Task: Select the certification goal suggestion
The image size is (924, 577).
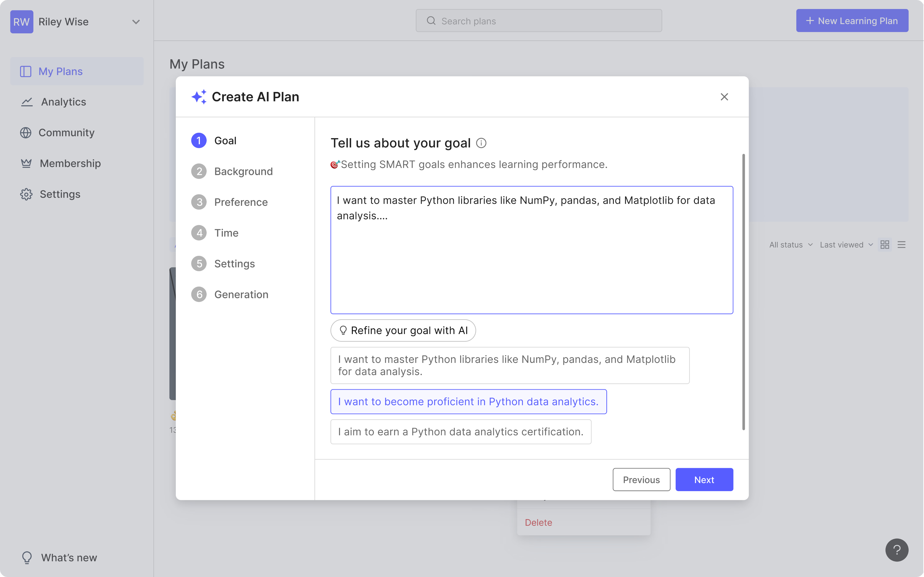Action: (461, 432)
